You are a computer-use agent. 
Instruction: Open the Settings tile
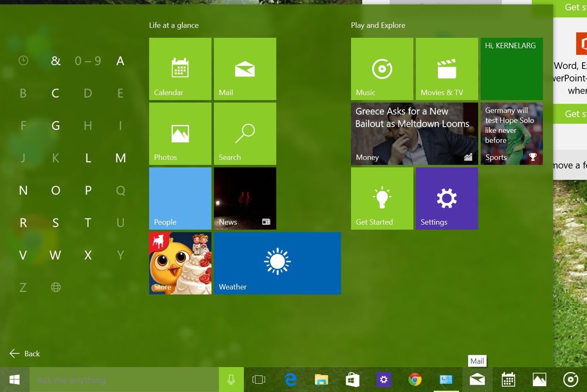tap(447, 198)
